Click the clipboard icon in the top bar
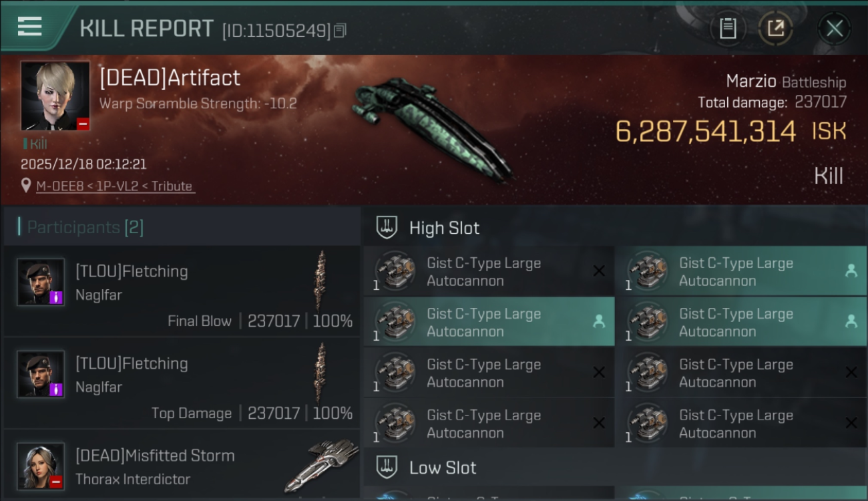The height and width of the screenshot is (501, 868). point(728,29)
